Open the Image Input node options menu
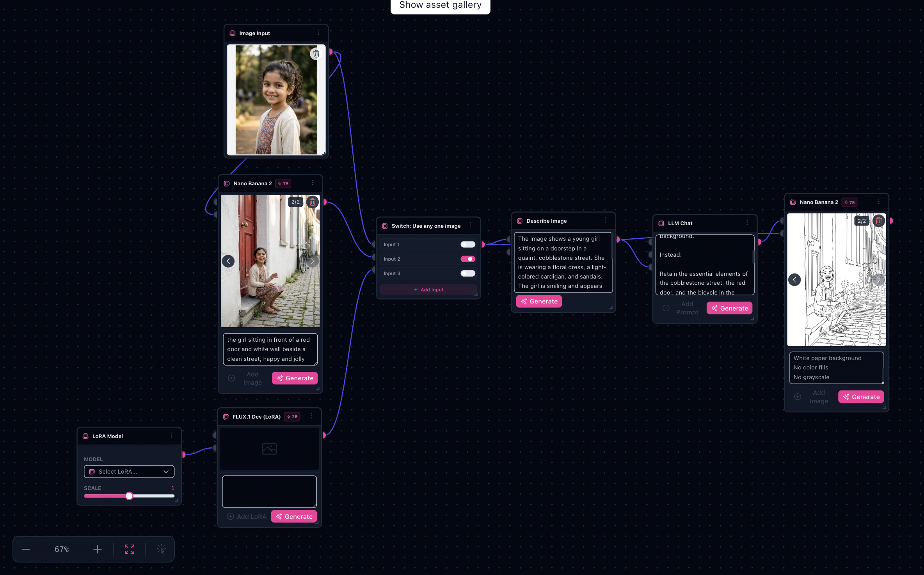This screenshot has height=575, width=924. pos(318,33)
